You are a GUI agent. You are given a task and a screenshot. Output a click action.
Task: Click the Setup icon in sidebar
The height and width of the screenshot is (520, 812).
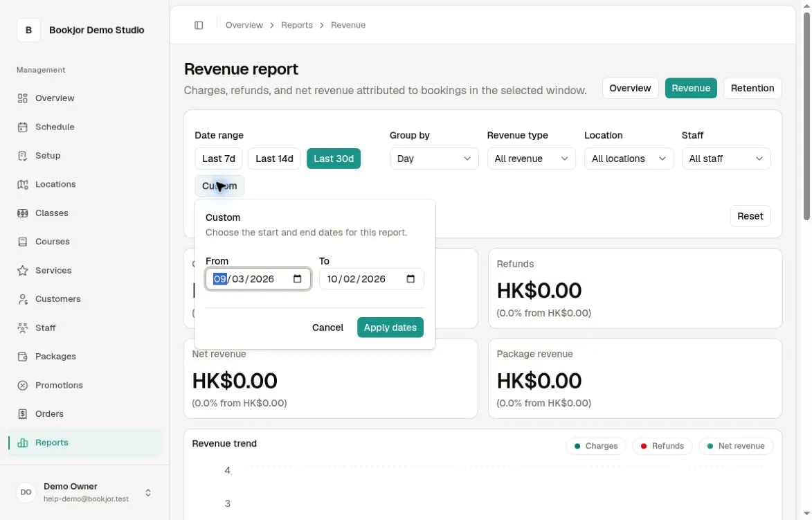point(22,155)
